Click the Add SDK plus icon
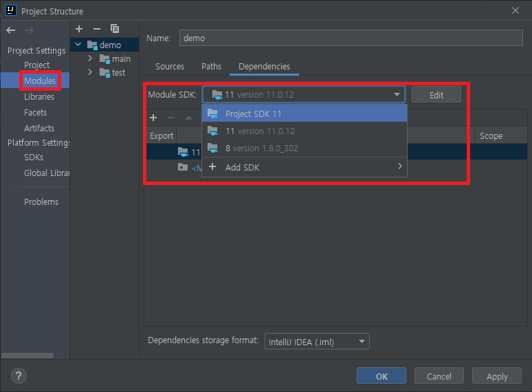The width and height of the screenshot is (532, 392). tap(212, 166)
